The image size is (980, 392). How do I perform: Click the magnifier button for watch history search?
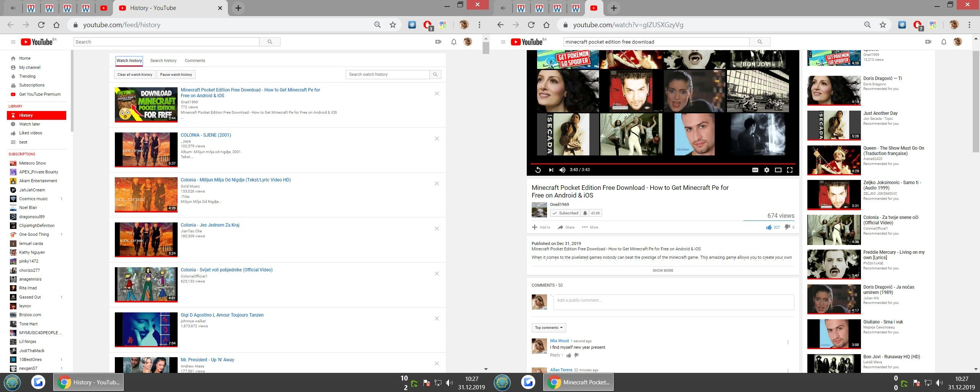click(x=435, y=75)
